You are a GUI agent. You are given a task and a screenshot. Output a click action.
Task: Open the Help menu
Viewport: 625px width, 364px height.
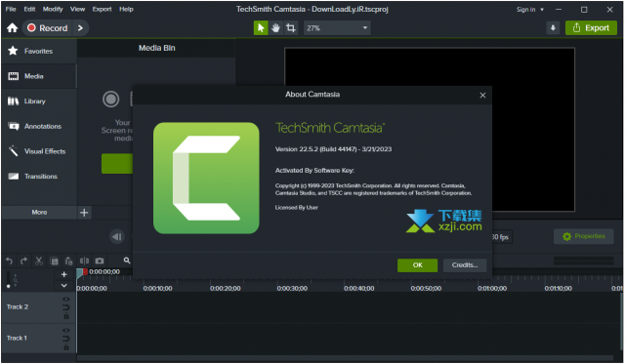[x=126, y=9]
